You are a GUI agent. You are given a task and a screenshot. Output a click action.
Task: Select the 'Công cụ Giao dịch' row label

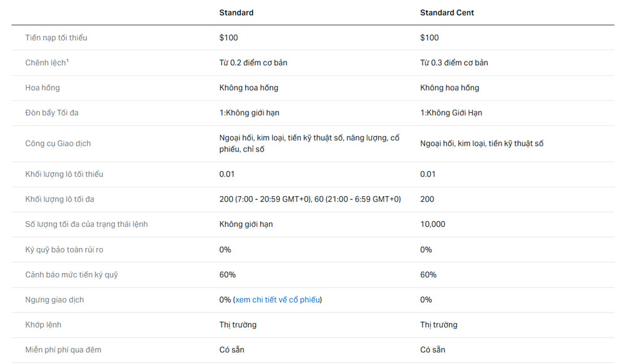click(58, 143)
